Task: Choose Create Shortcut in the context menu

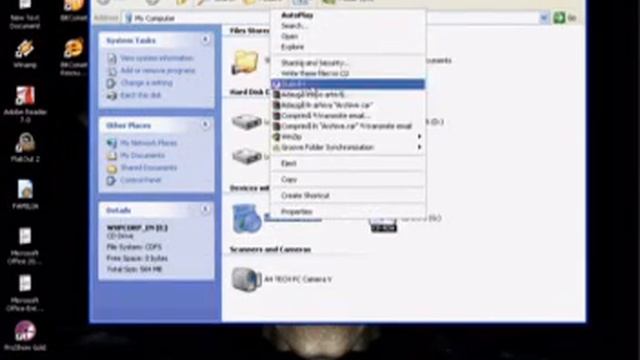Action: 348,196
